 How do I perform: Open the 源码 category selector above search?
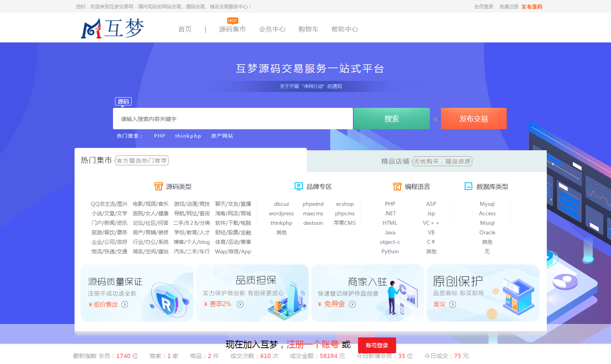coord(123,101)
